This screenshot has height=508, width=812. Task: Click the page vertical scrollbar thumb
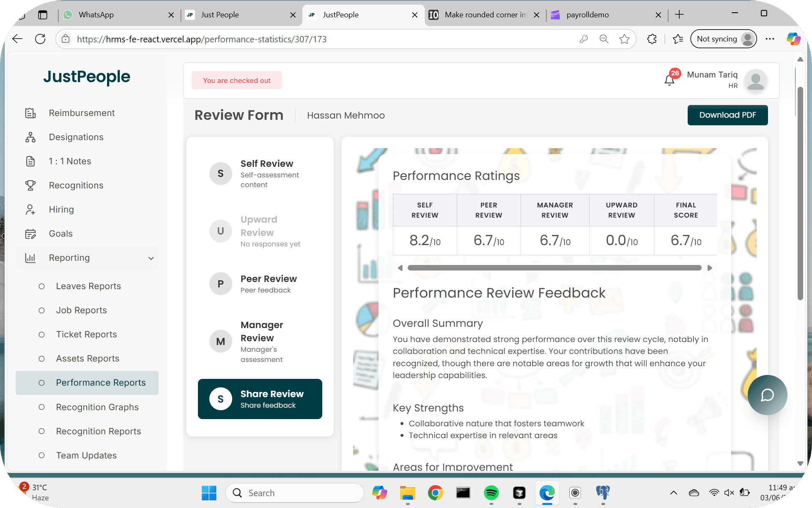800,193
